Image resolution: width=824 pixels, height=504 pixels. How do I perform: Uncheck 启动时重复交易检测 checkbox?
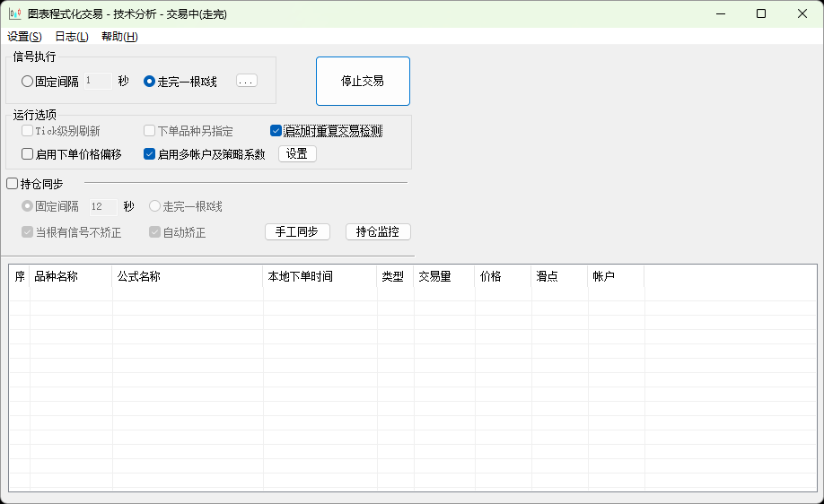(x=276, y=131)
